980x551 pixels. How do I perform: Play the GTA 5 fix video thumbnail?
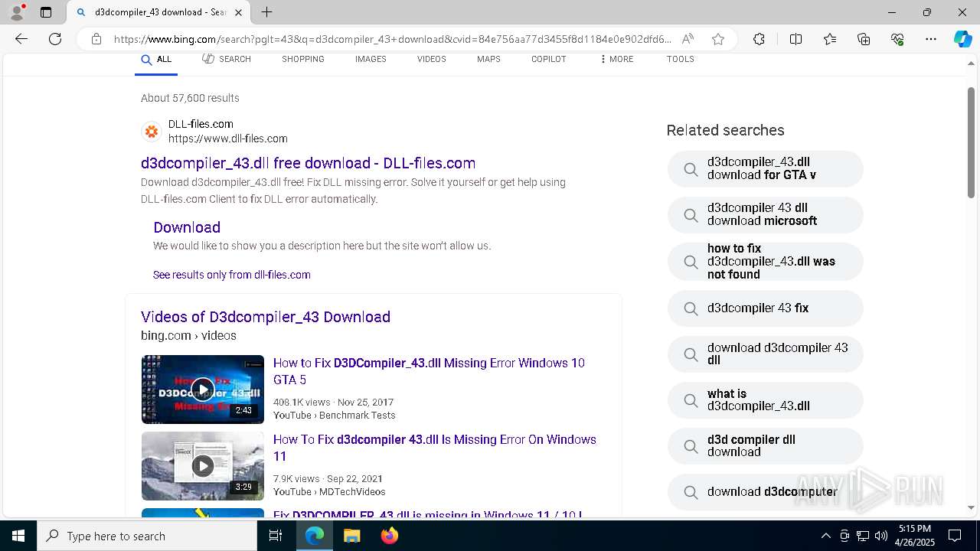point(203,390)
